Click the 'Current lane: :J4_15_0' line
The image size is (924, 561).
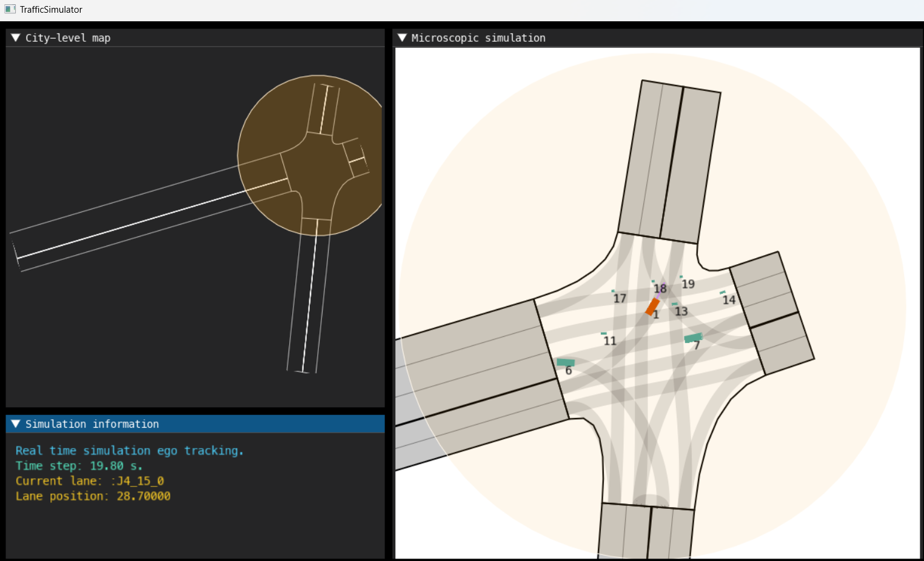point(90,481)
